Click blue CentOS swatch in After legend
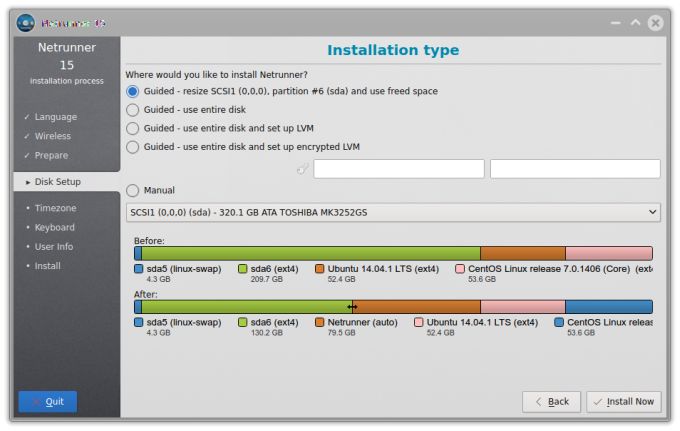Image resolution: width=680 pixels, height=431 pixels. click(x=559, y=323)
